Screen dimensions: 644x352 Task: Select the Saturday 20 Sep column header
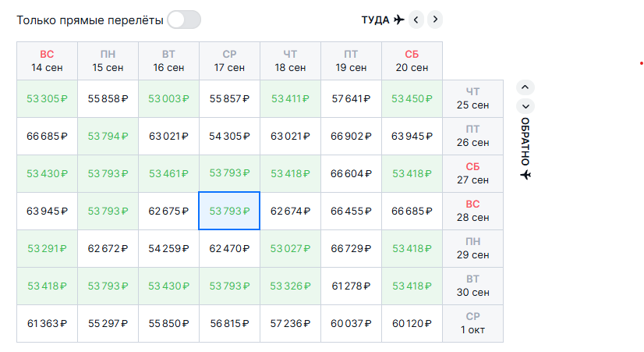(x=412, y=60)
